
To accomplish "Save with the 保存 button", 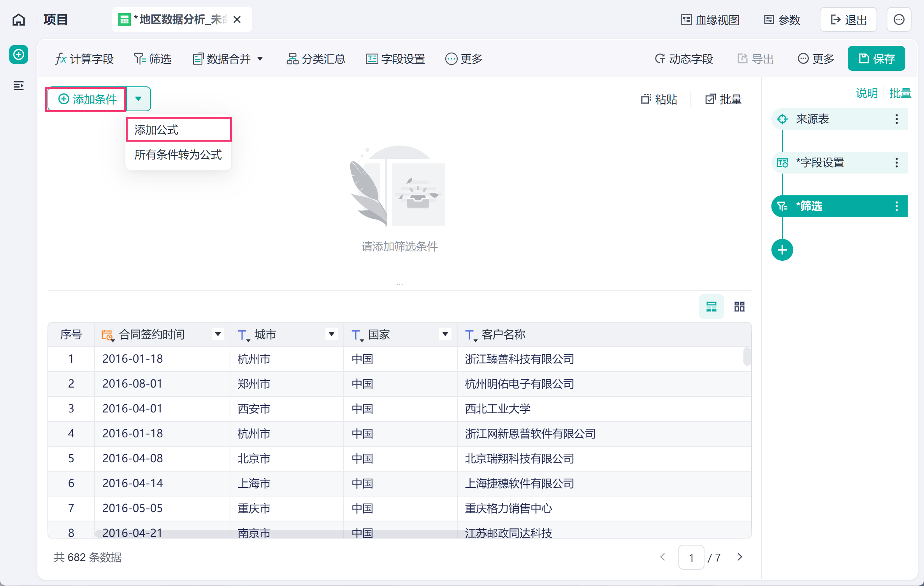I will click(x=877, y=59).
